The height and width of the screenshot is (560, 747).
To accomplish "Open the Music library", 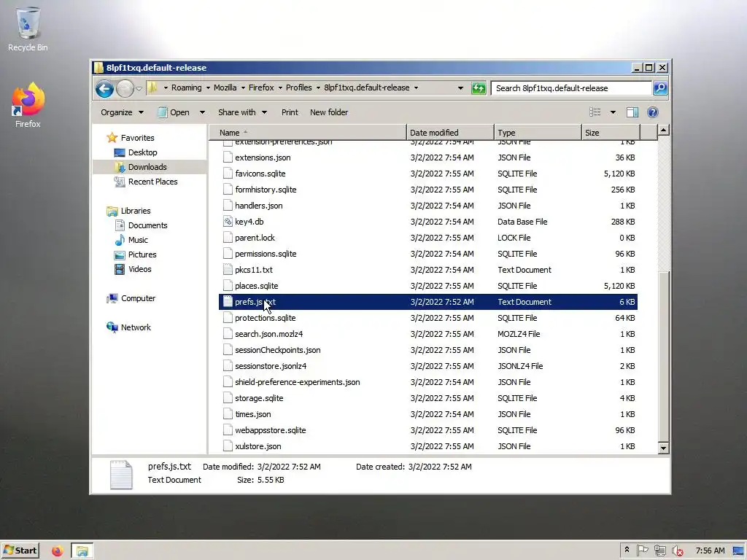I will (x=138, y=240).
